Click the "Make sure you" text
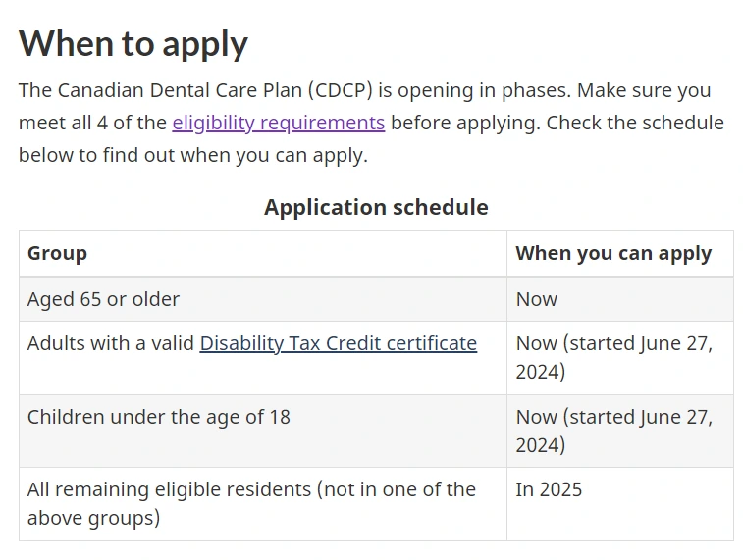The height and width of the screenshot is (560, 743). click(644, 90)
